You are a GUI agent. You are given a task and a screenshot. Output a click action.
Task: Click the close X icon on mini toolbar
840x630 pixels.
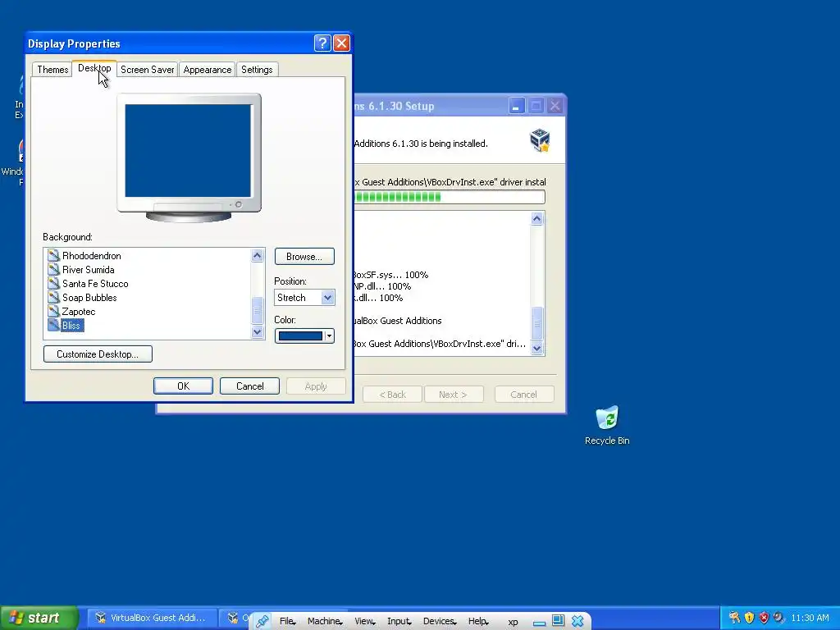[577, 621]
